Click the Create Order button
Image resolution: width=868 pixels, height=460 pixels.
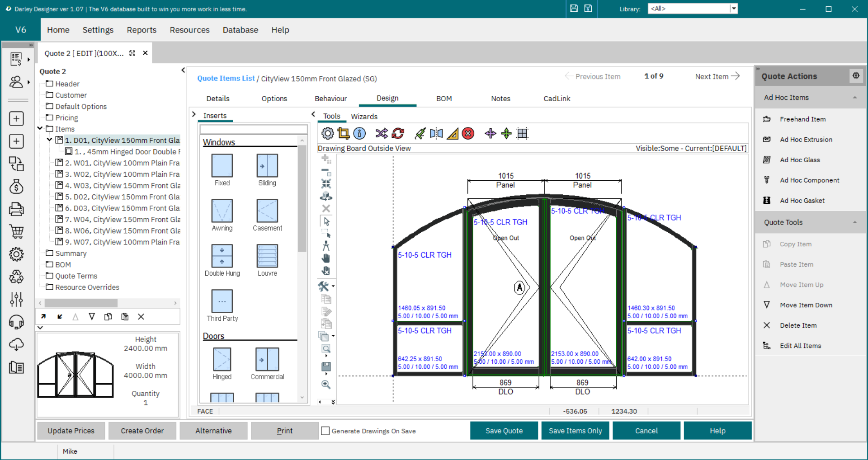(142, 431)
